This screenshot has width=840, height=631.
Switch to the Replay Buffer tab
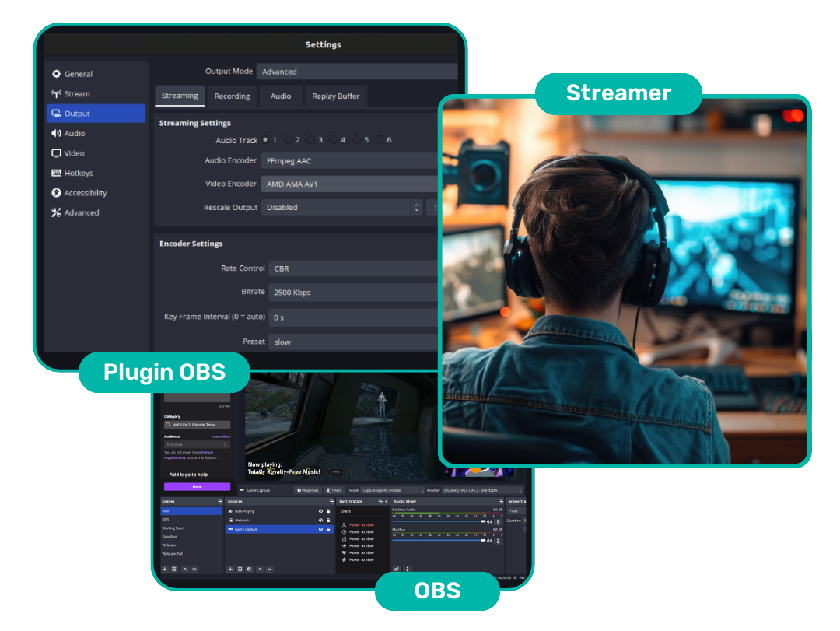pos(336,96)
